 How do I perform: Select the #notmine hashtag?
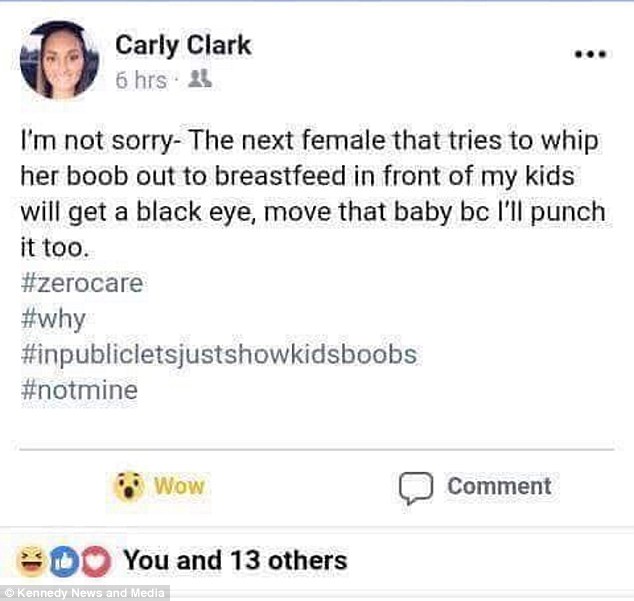pos(78,390)
